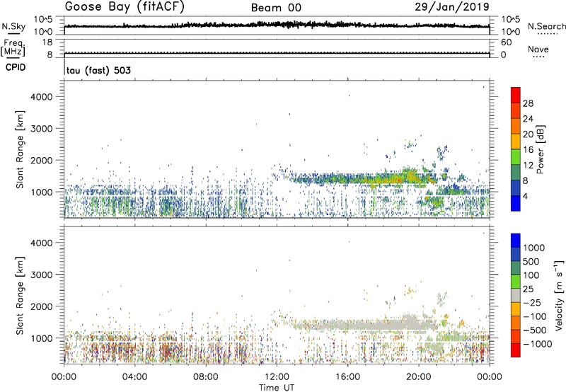566x392 pixels.
Task: Pick the gray -25 to 25 velocity segment
Action: (516, 295)
